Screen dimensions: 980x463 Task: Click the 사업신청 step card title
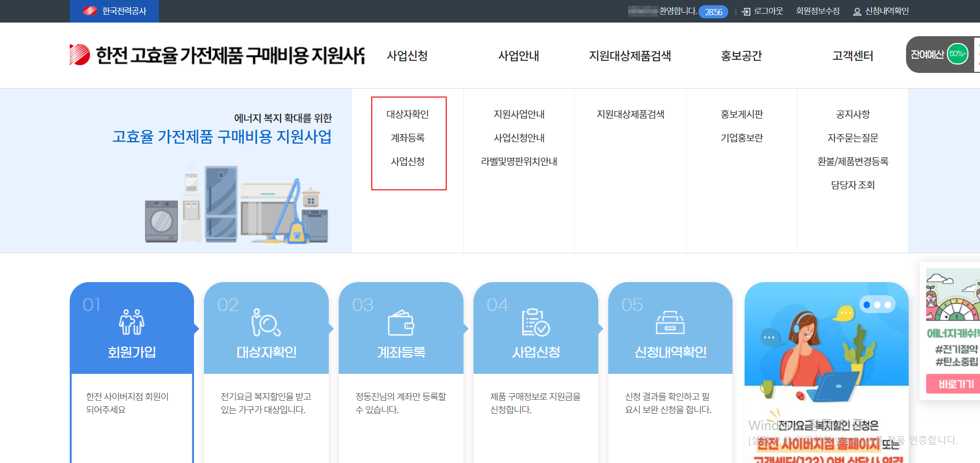coord(536,352)
